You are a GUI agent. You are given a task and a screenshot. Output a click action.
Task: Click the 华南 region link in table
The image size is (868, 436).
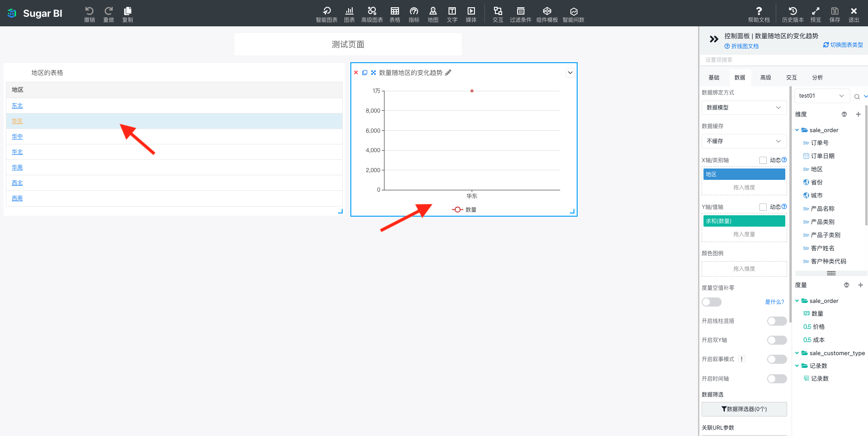coord(17,168)
